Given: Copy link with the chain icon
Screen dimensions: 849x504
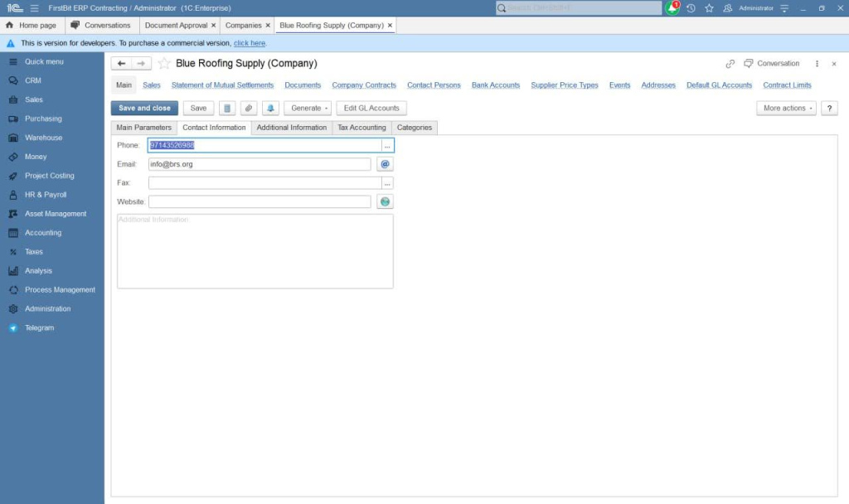Looking at the screenshot, I should click(x=730, y=64).
